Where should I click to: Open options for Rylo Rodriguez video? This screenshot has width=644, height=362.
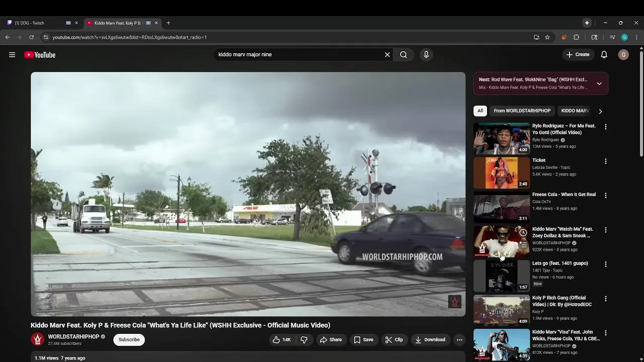[606, 127]
